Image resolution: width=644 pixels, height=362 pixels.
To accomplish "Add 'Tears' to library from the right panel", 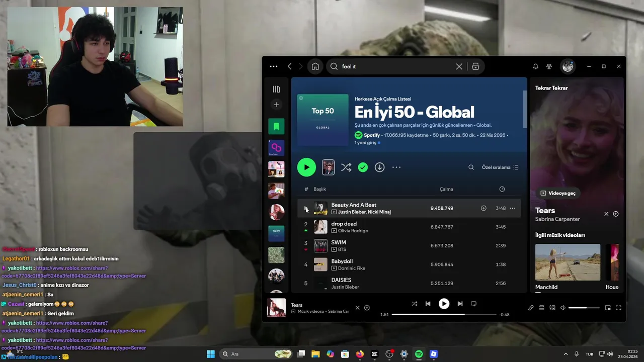I will tap(616, 214).
